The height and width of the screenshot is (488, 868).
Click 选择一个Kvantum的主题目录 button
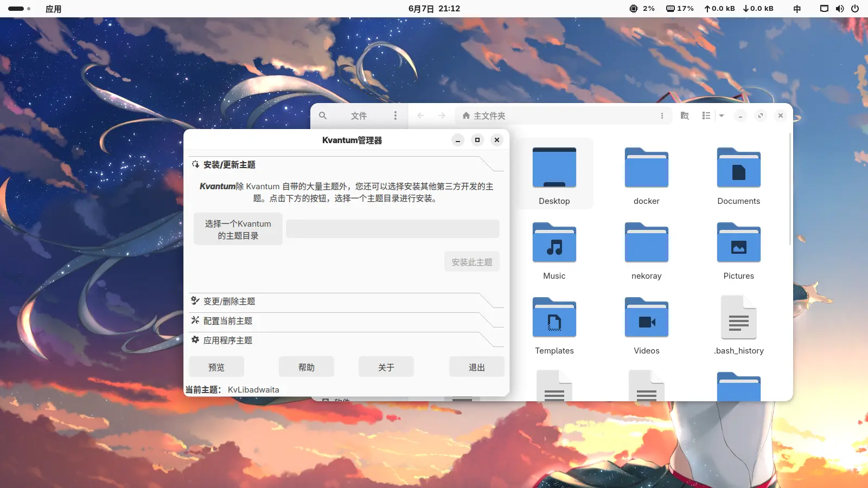coord(238,229)
